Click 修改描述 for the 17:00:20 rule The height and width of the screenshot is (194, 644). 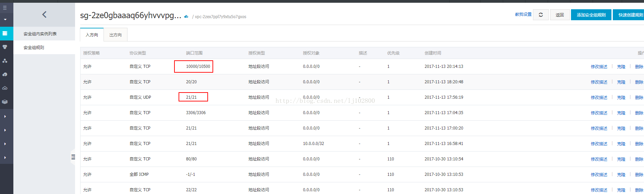599,129
